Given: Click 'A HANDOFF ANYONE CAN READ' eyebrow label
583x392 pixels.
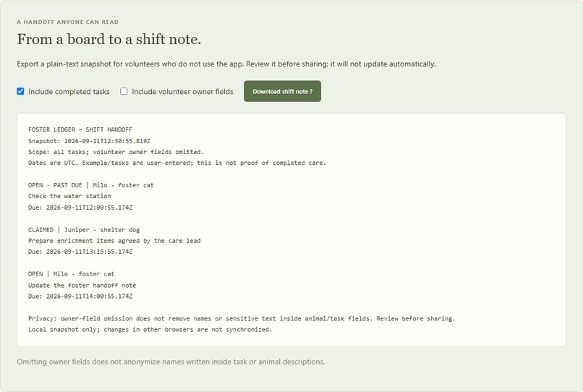Looking at the screenshot, I should coord(68,22).
